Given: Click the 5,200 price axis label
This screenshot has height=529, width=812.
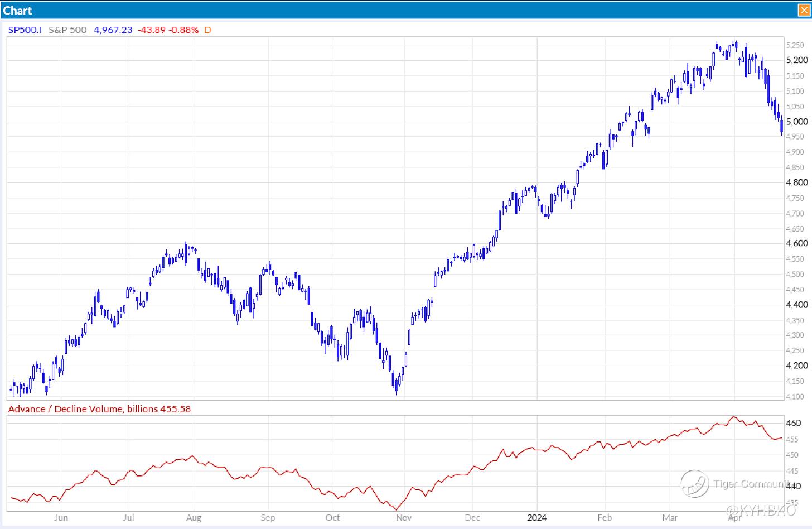Looking at the screenshot, I should [797, 60].
